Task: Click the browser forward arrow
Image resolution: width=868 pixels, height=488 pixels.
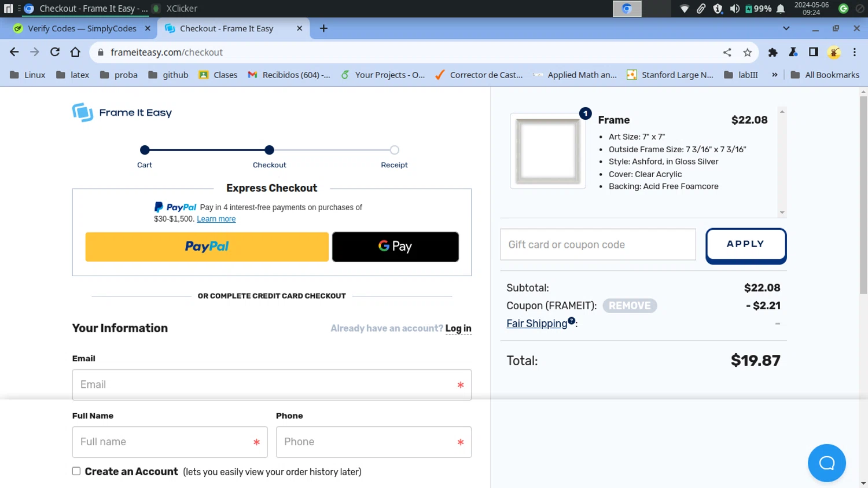Action: click(35, 52)
